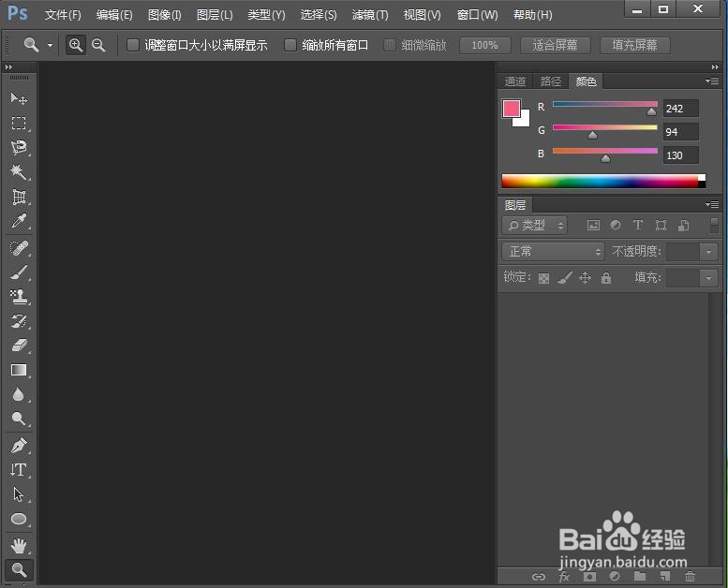Open the 不透明度 opacity dropdown arrow
Viewport: 728px width, 588px height.
(708, 252)
